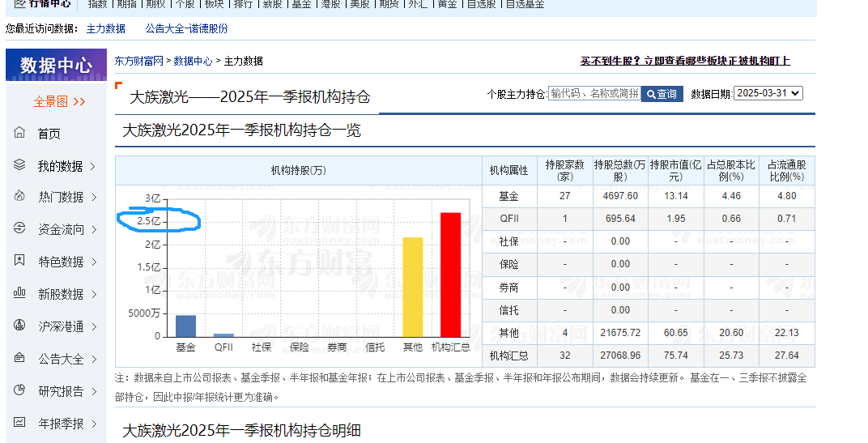Open 自选基金 in the top navigation bar
The image size is (868, 443).
[525, 4]
